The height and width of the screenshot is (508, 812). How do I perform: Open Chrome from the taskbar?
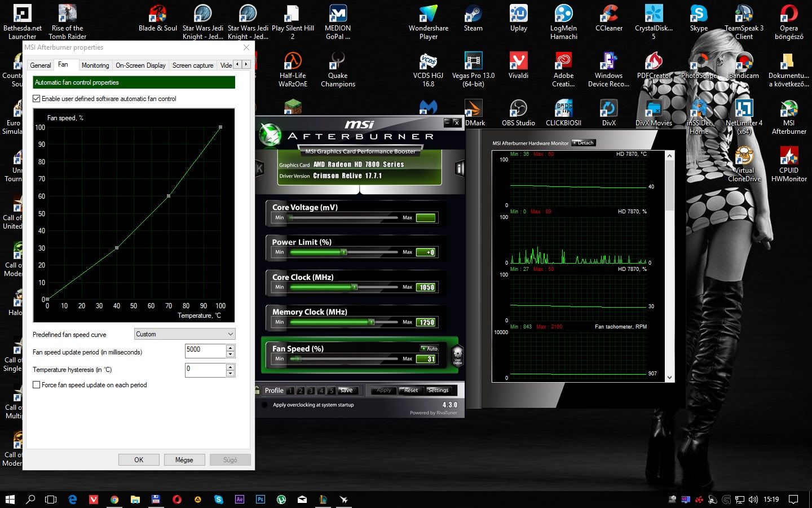click(x=114, y=500)
